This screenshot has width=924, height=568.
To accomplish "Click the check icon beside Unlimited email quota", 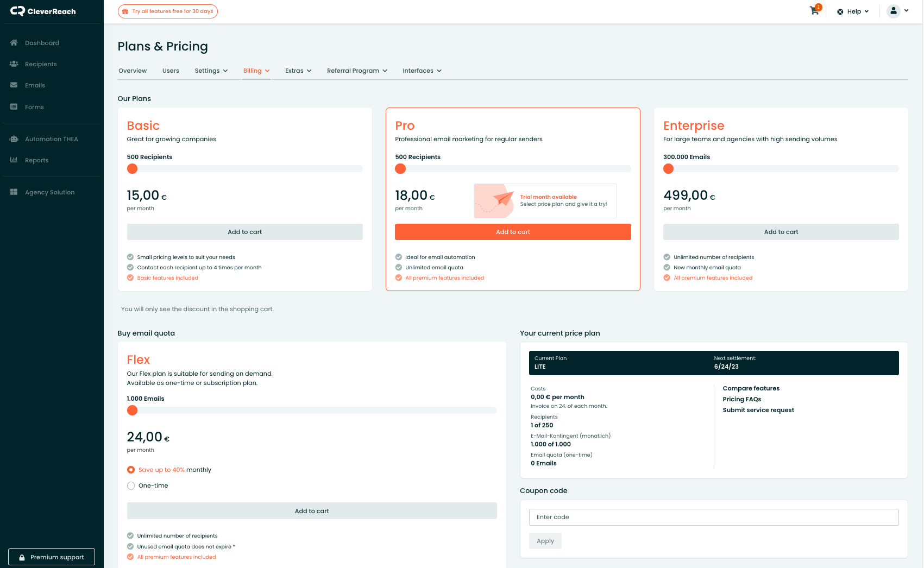I will tap(399, 268).
